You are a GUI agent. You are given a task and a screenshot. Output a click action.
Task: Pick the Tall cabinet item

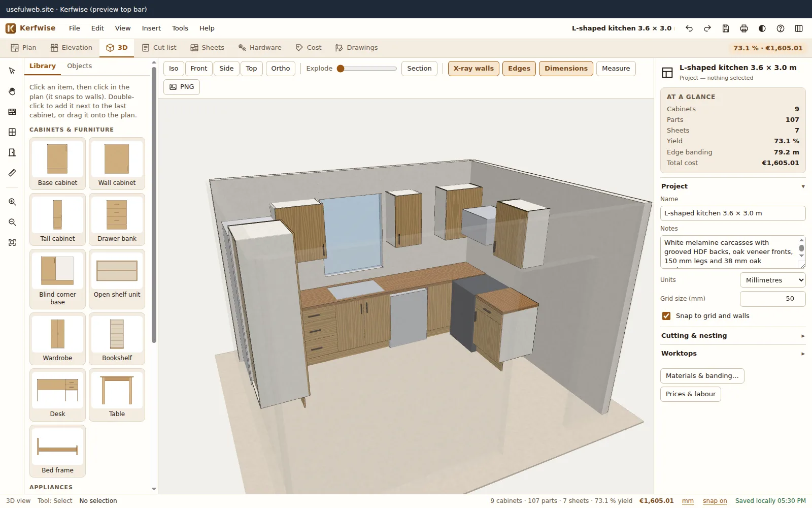pos(57,219)
